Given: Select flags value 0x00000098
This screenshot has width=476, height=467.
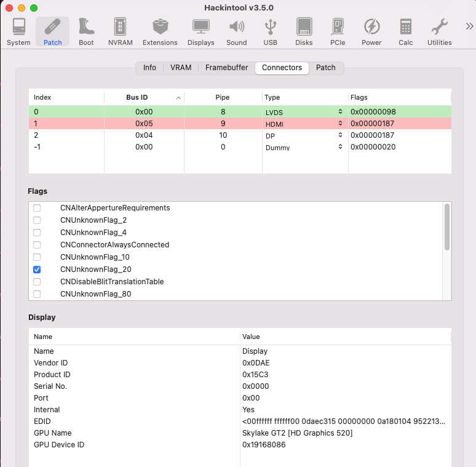Looking at the screenshot, I should [x=373, y=112].
